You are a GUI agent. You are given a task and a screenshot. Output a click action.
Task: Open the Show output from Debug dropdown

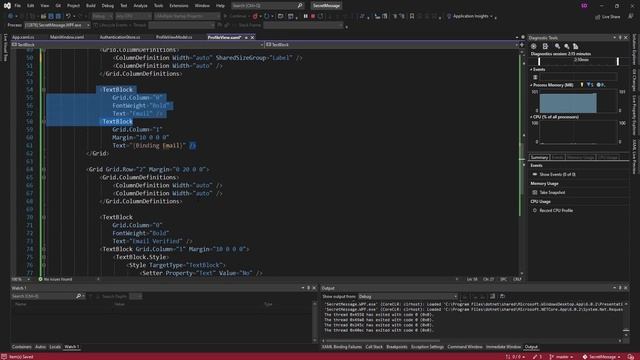[408, 296]
